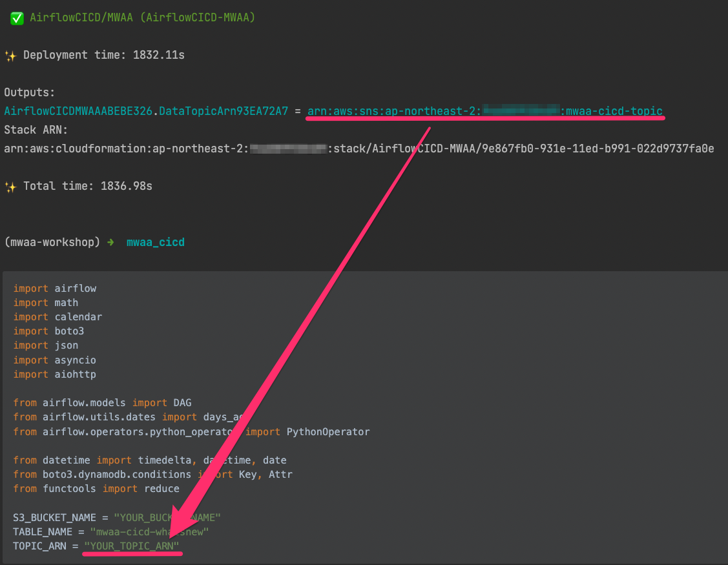728x565 pixels.
Task: Click the 'import airflow' code line
Action: click(55, 288)
